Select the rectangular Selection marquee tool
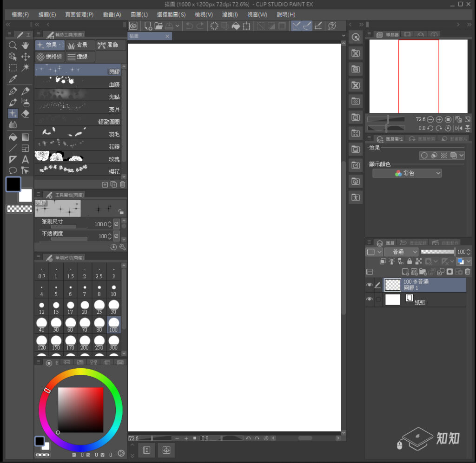The height and width of the screenshot is (463, 476). point(13,68)
